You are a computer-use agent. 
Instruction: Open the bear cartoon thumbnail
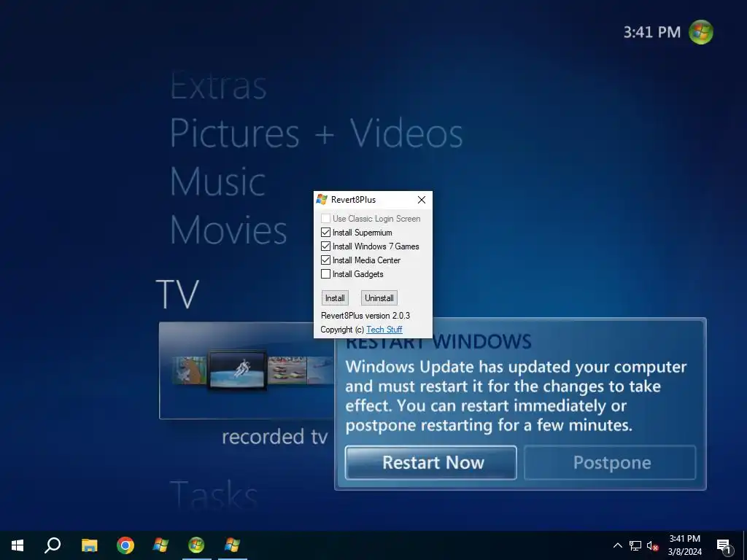[189, 370]
